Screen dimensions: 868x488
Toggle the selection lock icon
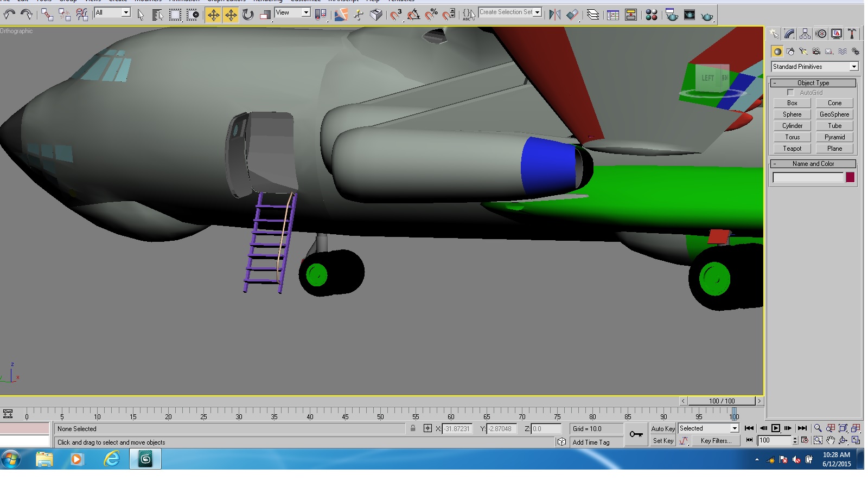click(x=413, y=428)
